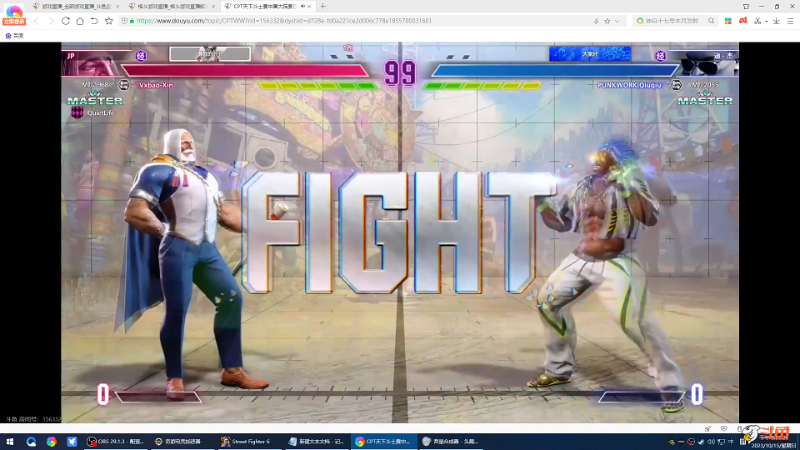800x450 pixels.
Task: Click the favorite star inside the address bar
Action: click(607, 21)
